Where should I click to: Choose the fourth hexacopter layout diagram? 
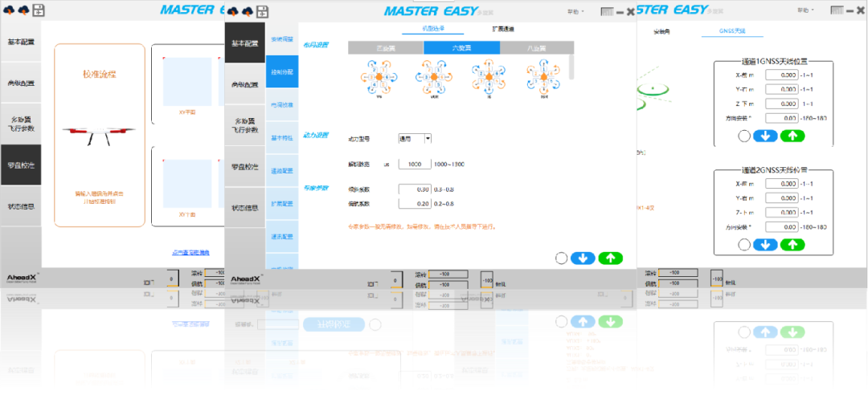(x=542, y=79)
